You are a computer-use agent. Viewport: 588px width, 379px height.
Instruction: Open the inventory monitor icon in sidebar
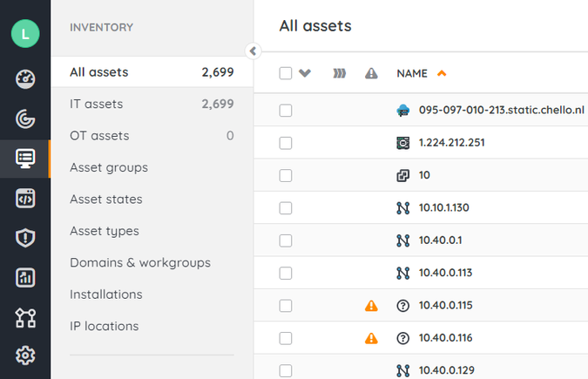(x=25, y=159)
